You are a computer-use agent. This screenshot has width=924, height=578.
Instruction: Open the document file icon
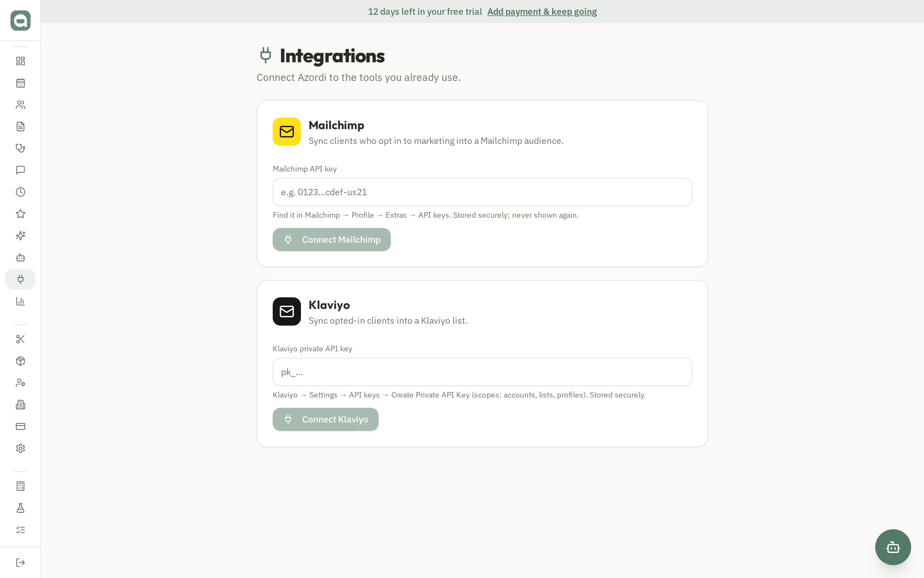20,127
